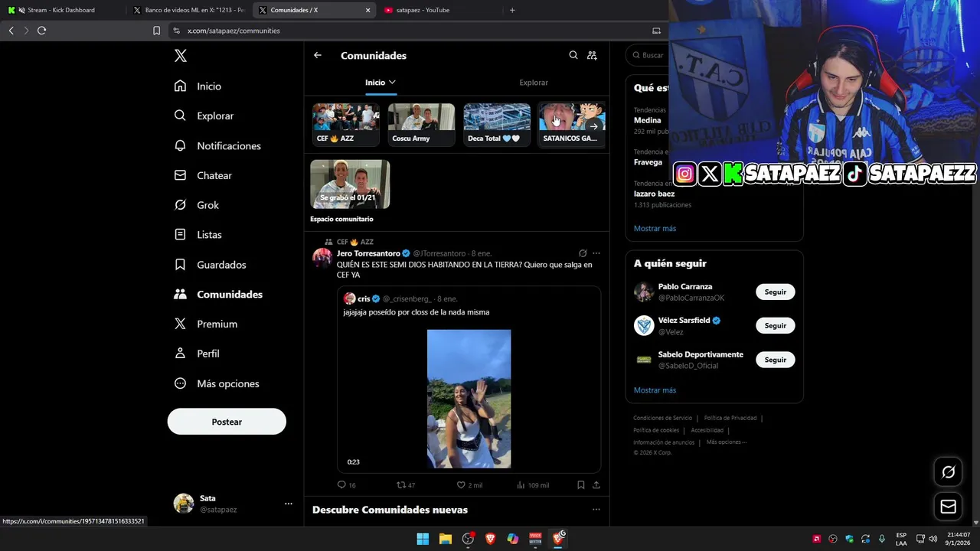This screenshot has width=980, height=551.
Task: Close the Comunidades / X browser tab
Action: tap(367, 11)
